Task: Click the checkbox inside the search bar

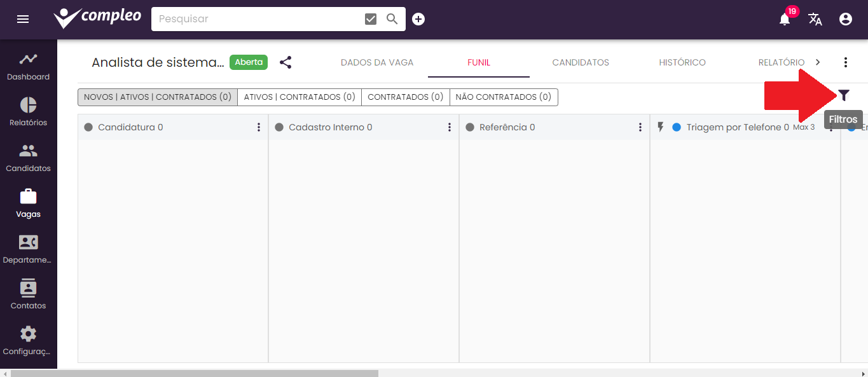Action: [371, 18]
